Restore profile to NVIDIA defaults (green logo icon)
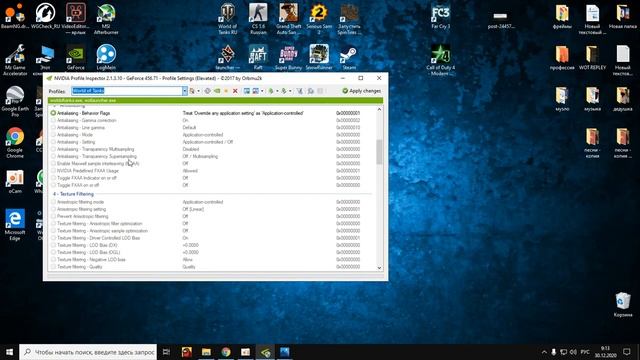Viewport: 640px width, 360px height. [217, 91]
